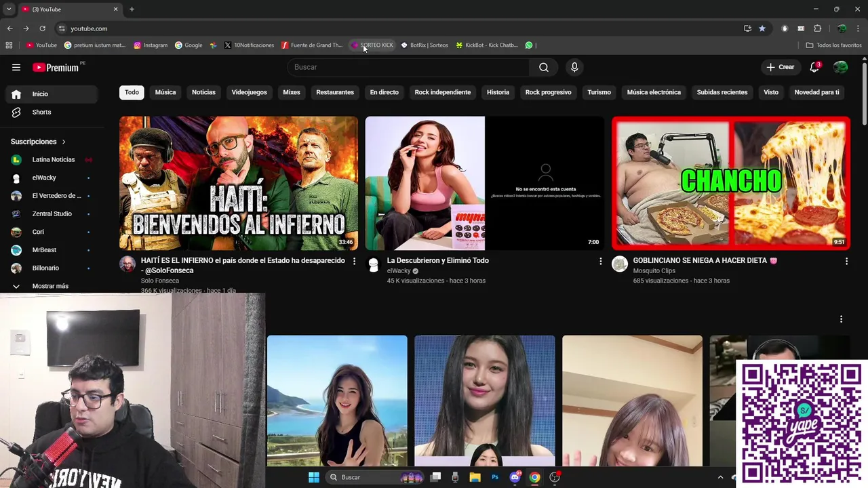Show hidden system tray icons chevron

(720, 477)
